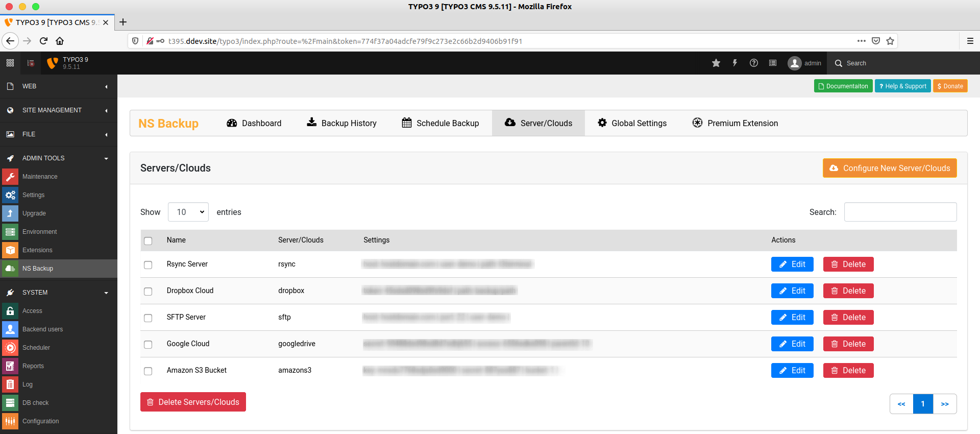Open the Log module icon
The width and height of the screenshot is (980, 434).
coord(10,384)
